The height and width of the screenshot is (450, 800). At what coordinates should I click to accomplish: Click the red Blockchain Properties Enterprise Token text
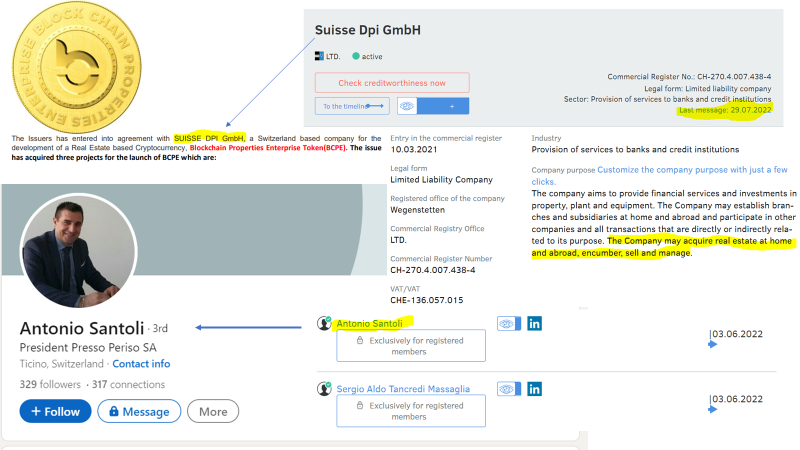click(268, 148)
